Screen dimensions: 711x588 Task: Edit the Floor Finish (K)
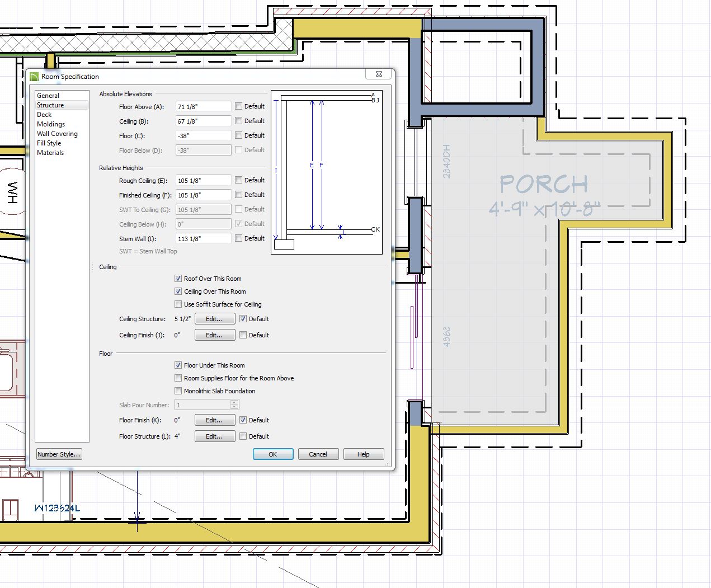tap(215, 420)
